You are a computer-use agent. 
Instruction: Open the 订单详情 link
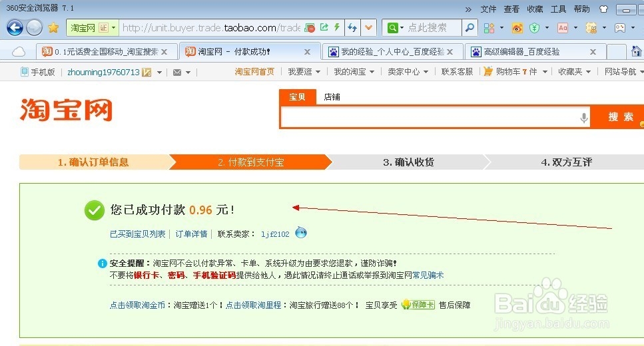coord(191,234)
